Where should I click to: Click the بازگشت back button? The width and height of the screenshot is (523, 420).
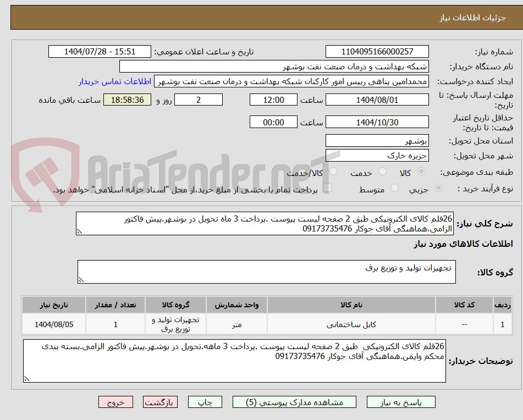[x=160, y=402]
